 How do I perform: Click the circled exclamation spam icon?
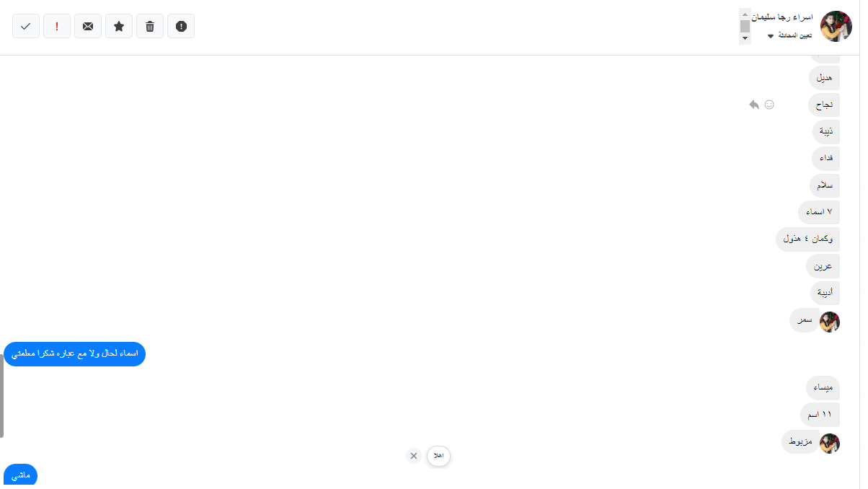(x=181, y=26)
